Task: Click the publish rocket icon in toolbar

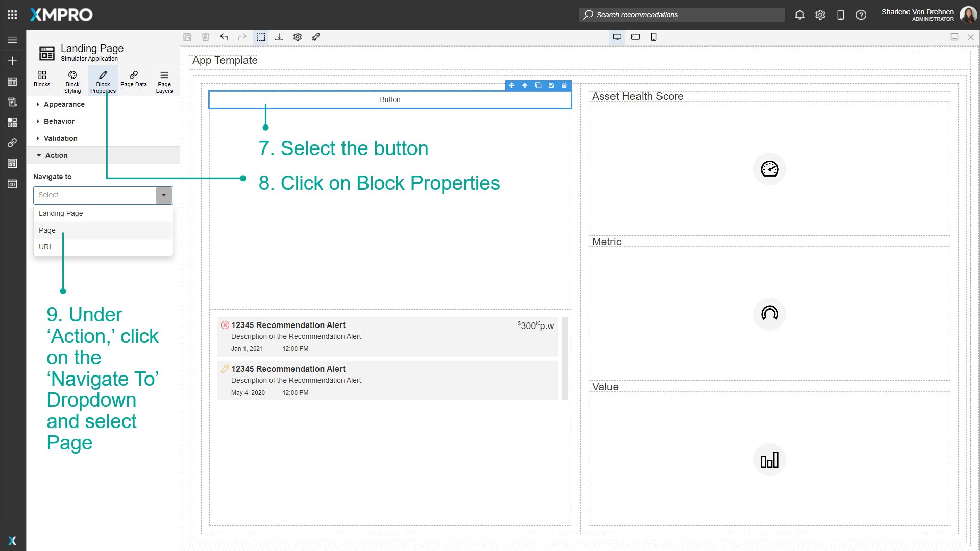Action: click(x=316, y=37)
